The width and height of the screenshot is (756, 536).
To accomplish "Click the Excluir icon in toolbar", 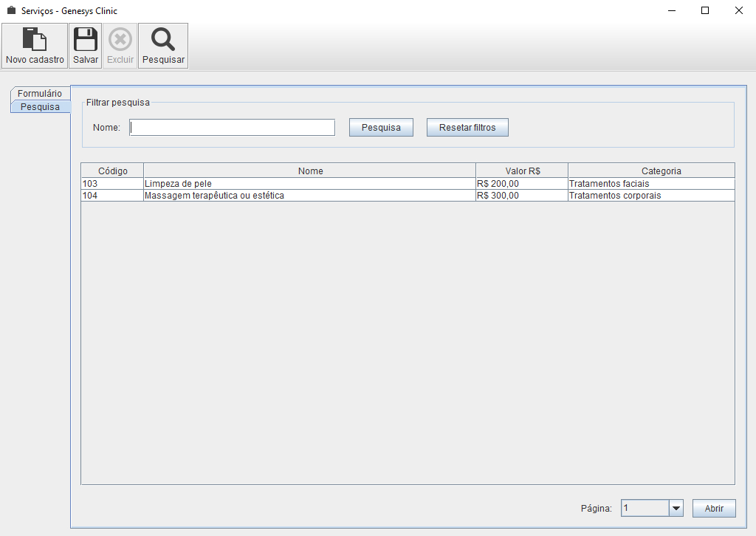I will point(120,39).
